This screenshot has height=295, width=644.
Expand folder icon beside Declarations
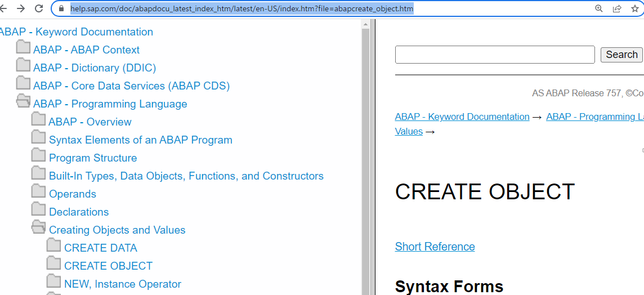[39, 209]
